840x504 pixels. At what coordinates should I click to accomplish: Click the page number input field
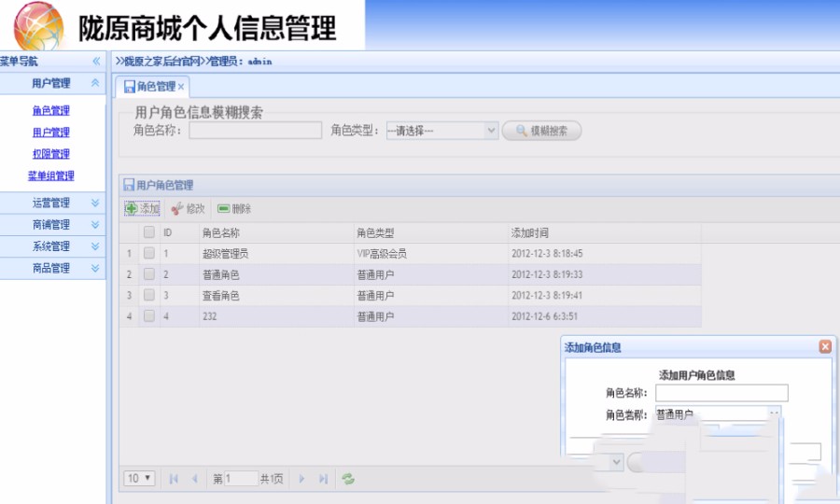(241, 478)
